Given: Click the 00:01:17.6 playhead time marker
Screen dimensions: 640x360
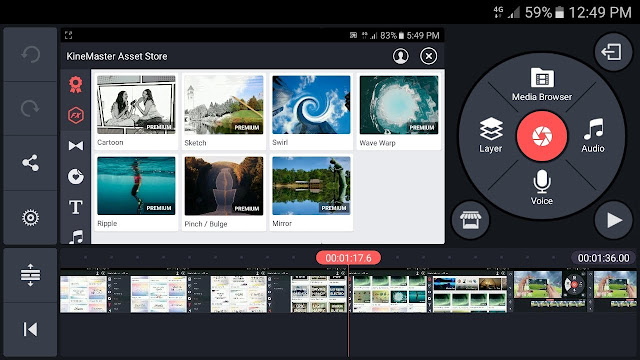Looking at the screenshot, I should click(x=348, y=258).
